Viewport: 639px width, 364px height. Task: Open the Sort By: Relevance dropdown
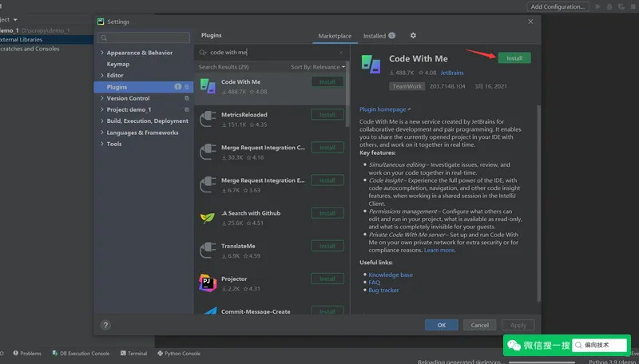[x=318, y=67]
